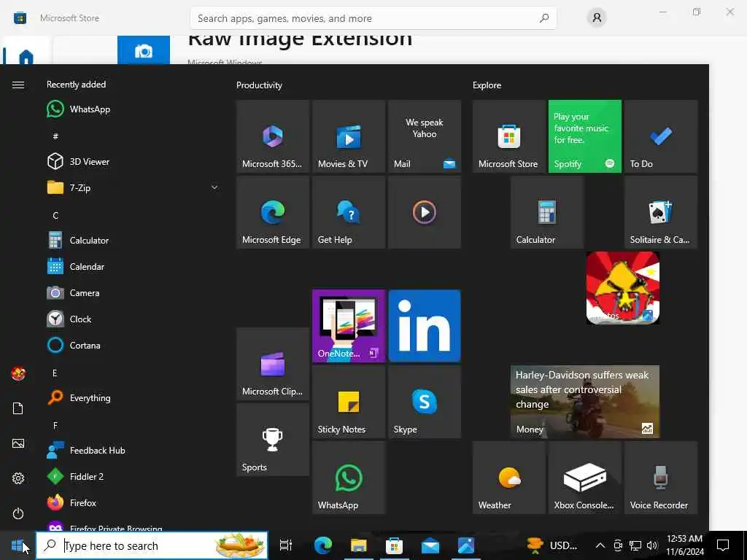The image size is (747, 560).
Task: Open Everything search app
Action: tap(132, 397)
